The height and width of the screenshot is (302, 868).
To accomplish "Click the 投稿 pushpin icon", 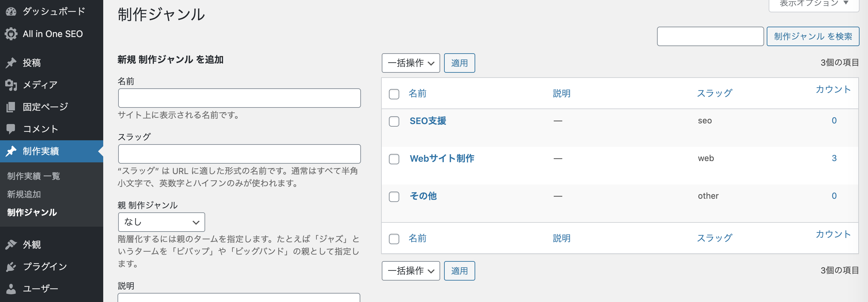I will coord(11,63).
